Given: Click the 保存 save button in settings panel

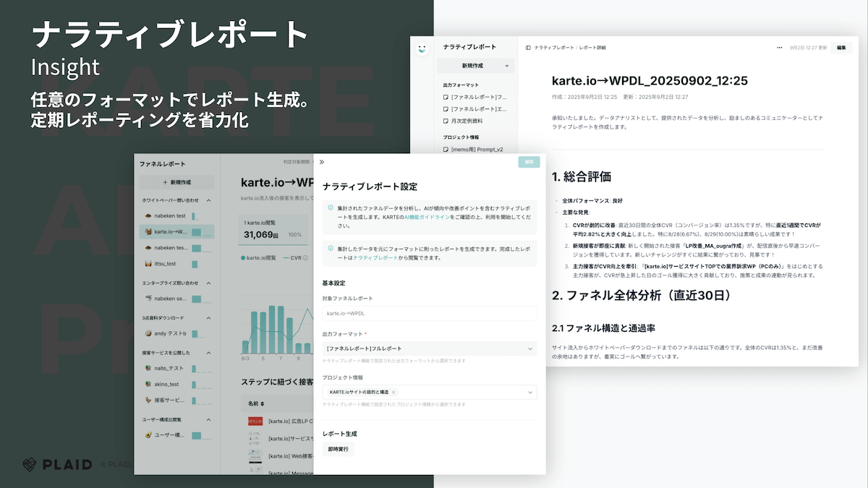Looking at the screenshot, I should tap(529, 162).
